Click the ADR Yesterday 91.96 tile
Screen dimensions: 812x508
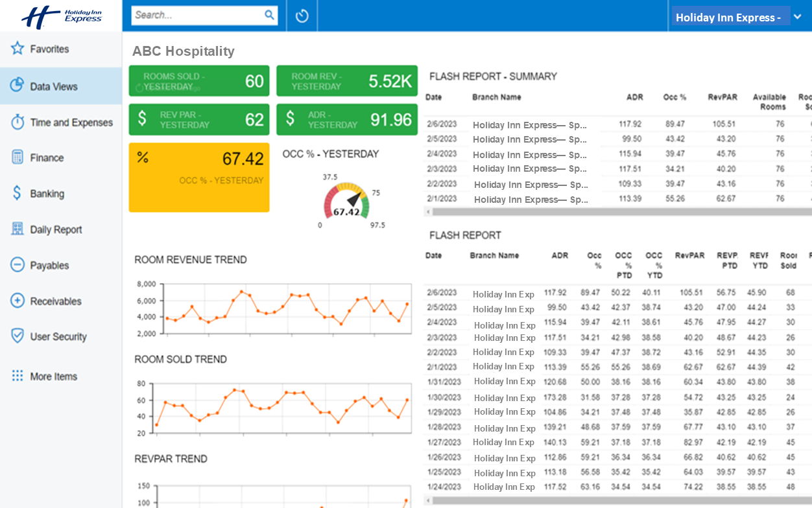(346, 119)
